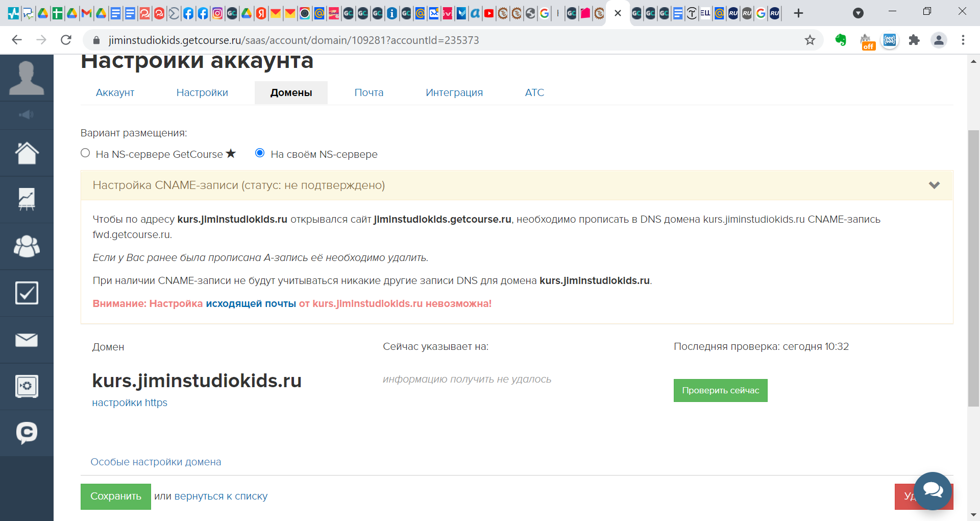Open the user profile avatar in sidebar
The image size is (980, 521).
pos(27,78)
